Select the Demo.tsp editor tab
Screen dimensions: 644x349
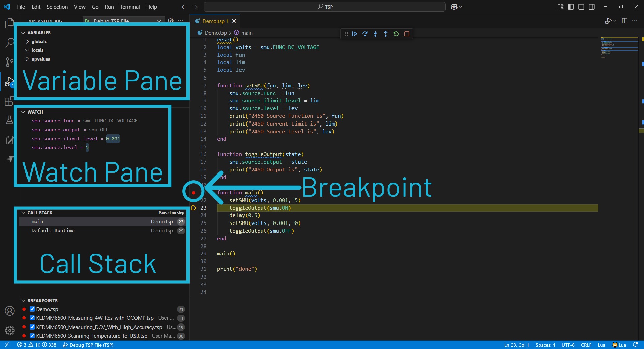coord(214,21)
